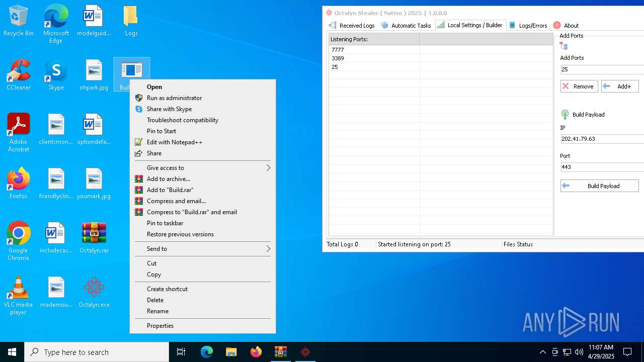Open WinRAR taskbar icon
This screenshot has height=362, width=644.
tap(280, 352)
